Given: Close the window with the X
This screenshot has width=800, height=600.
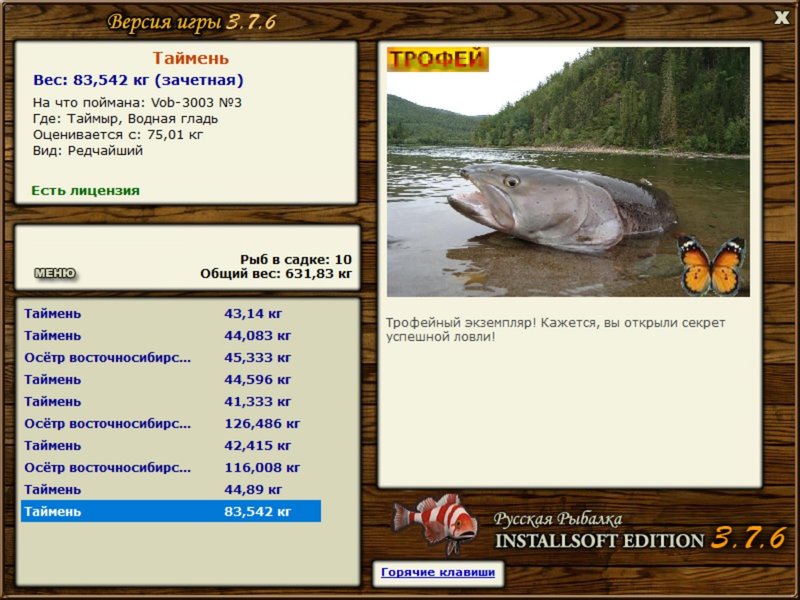Looking at the screenshot, I should click(x=781, y=18).
